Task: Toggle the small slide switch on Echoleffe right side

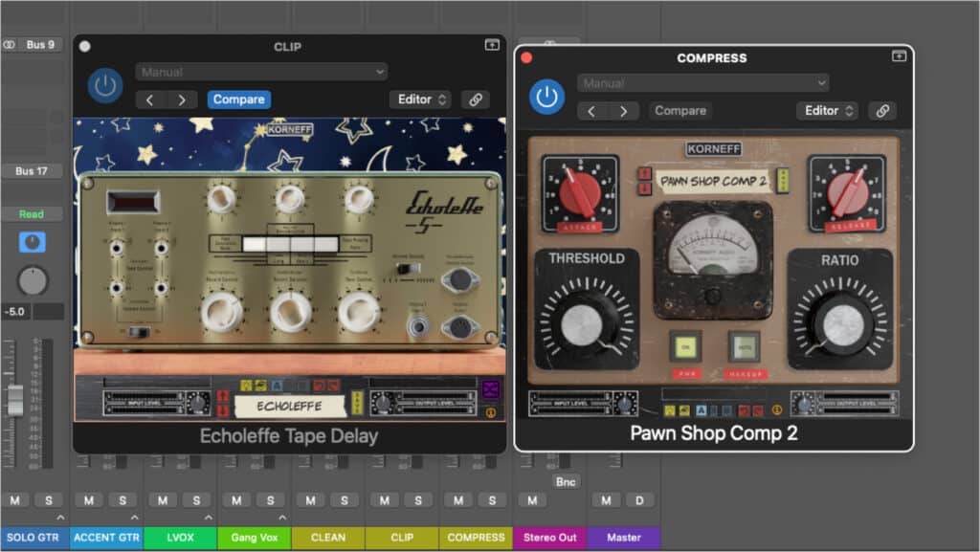Action: [409, 268]
